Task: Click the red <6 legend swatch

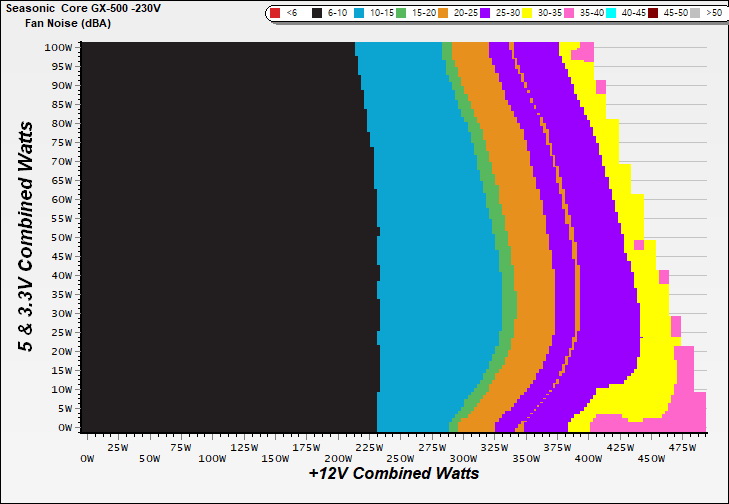Action: (x=275, y=13)
